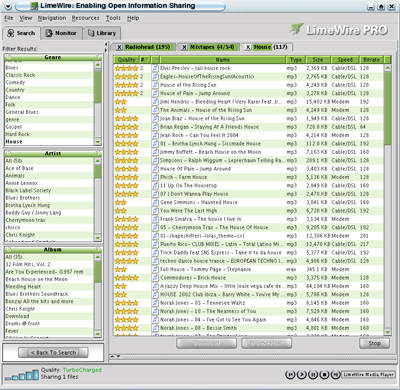Open the Resources menu
Viewport: 400px width, 390px height.
(x=85, y=18)
